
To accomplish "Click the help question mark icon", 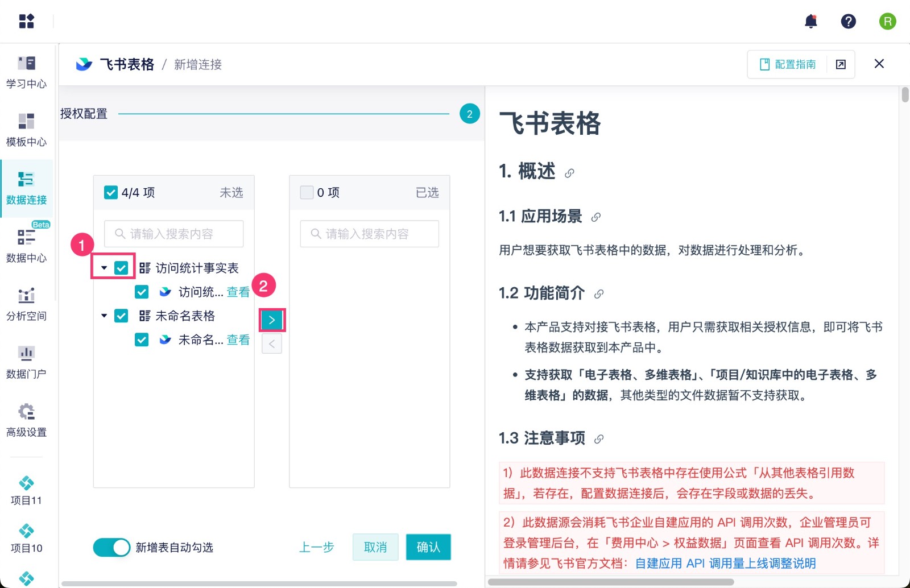I will (848, 22).
